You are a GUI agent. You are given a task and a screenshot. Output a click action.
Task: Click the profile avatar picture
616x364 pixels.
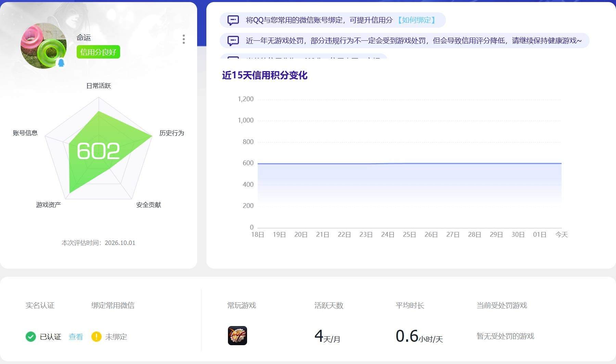(43, 45)
